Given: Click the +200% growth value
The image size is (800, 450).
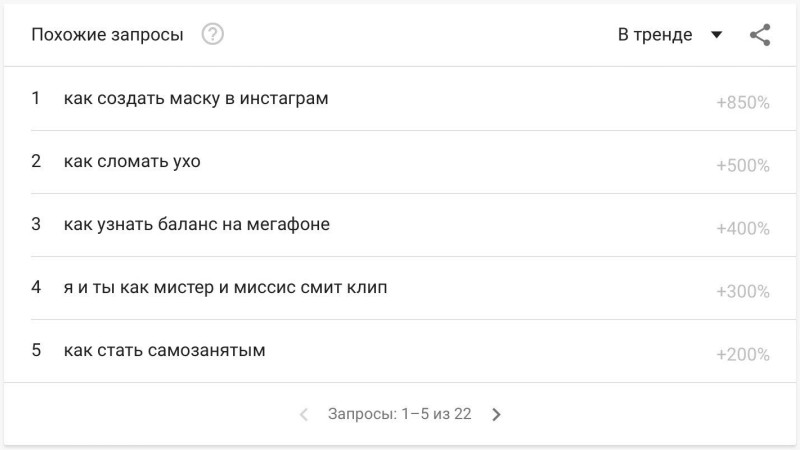Looking at the screenshot, I should coord(743,354).
